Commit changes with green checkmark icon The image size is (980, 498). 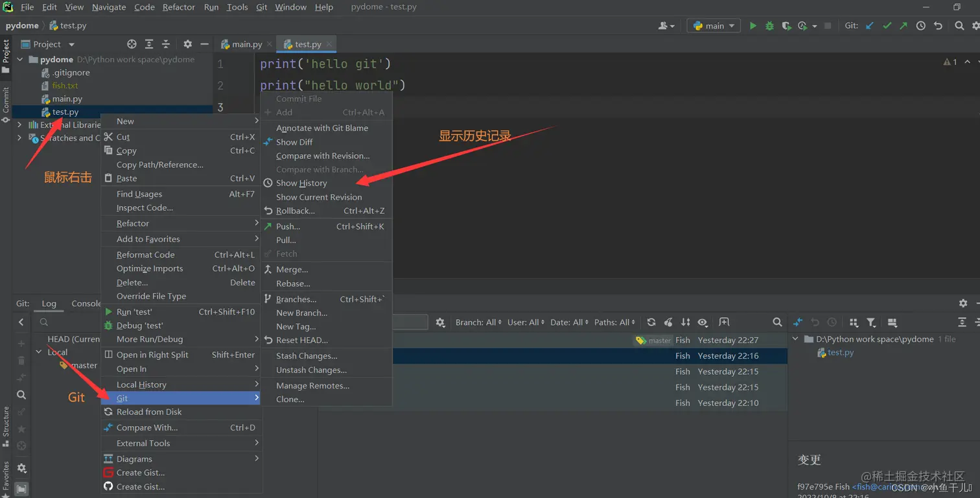(x=887, y=26)
